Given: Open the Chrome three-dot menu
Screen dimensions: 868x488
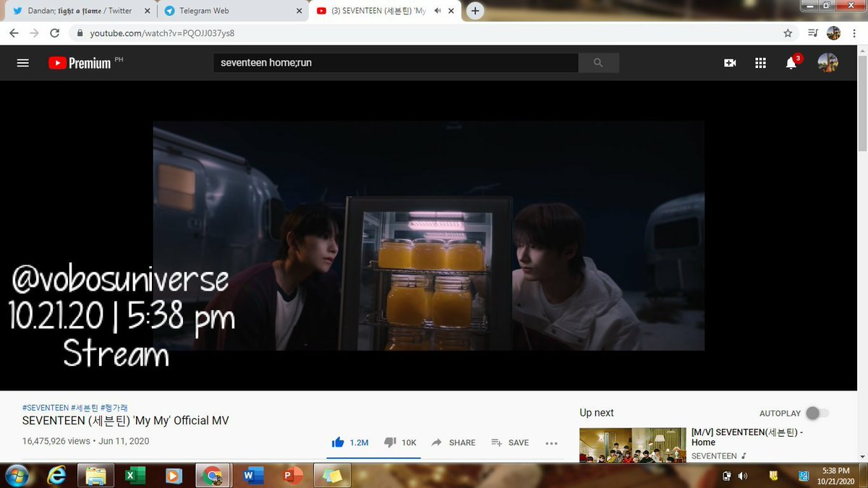Looking at the screenshot, I should (x=854, y=33).
